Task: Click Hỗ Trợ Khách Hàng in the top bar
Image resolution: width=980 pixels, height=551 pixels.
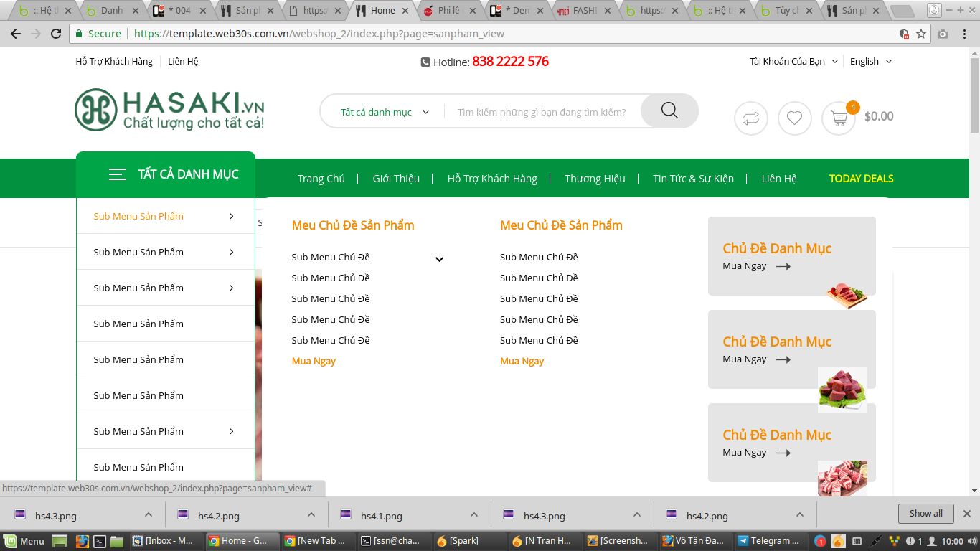Action: 114,62
